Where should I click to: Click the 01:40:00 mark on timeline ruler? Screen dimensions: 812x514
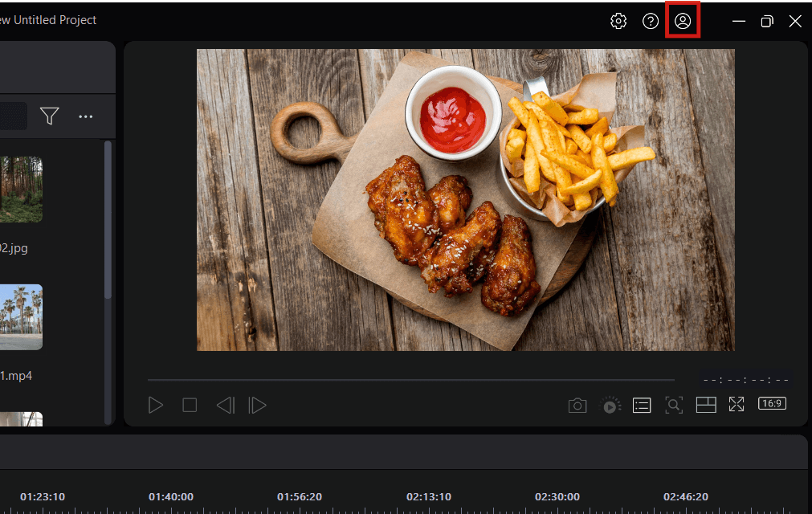[x=171, y=497]
